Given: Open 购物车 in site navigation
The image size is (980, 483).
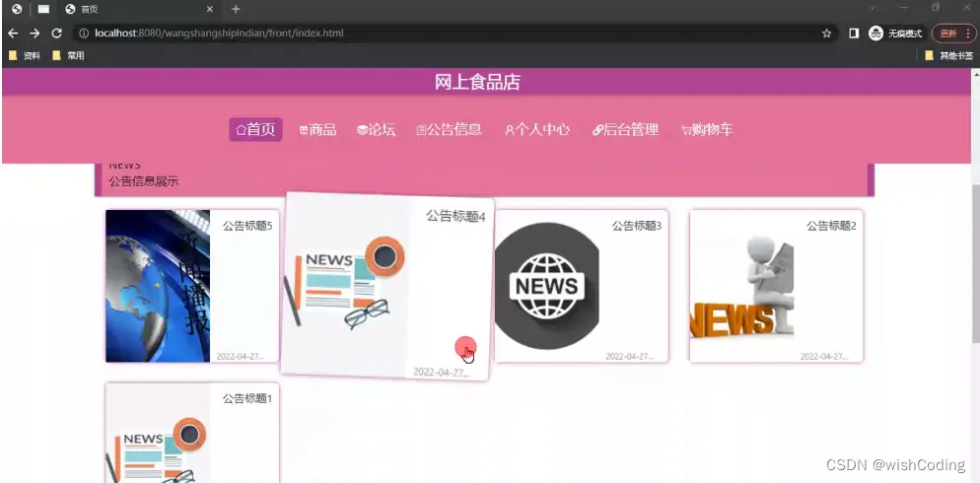Looking at the screenshot, I should tap(708, 129).
